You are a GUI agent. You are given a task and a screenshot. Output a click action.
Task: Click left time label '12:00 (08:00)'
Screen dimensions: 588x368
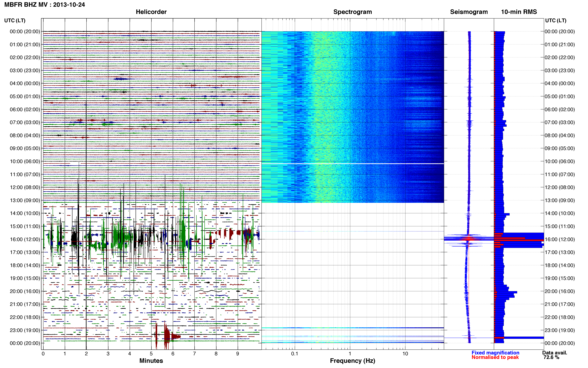tap(25, 187)
